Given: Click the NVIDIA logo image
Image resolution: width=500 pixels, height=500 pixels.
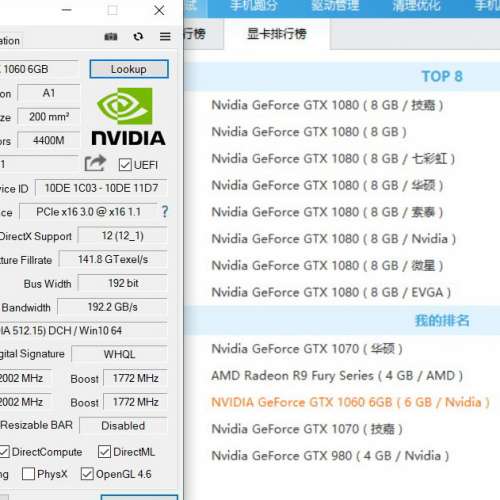Looking at the screenshot, I should pyautogui.click(x=128, y=117).
